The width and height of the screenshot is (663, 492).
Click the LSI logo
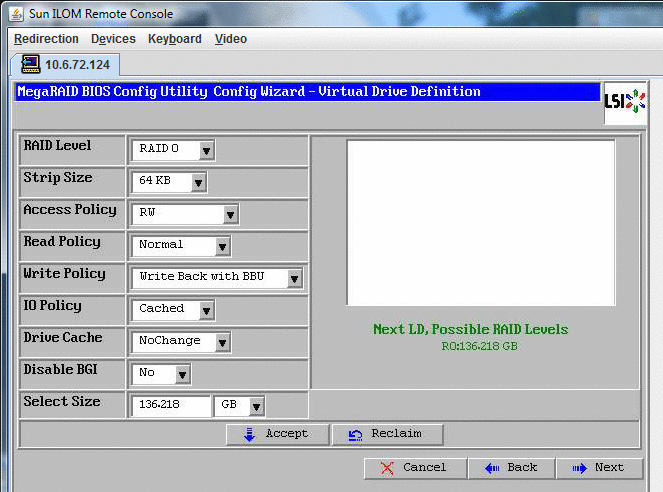(625, 102)
